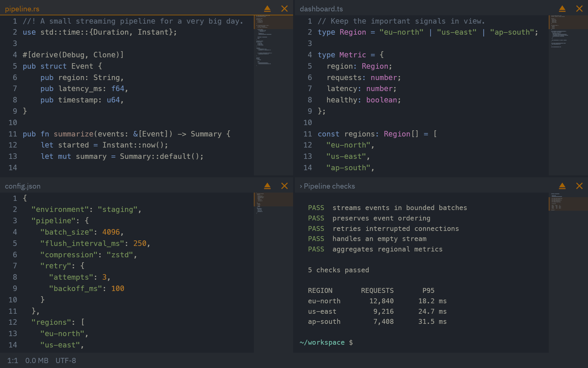This screenshot has height=368, width=588.
Task: Click the 9,216 requests value for us-east
Action: [383, 312]
